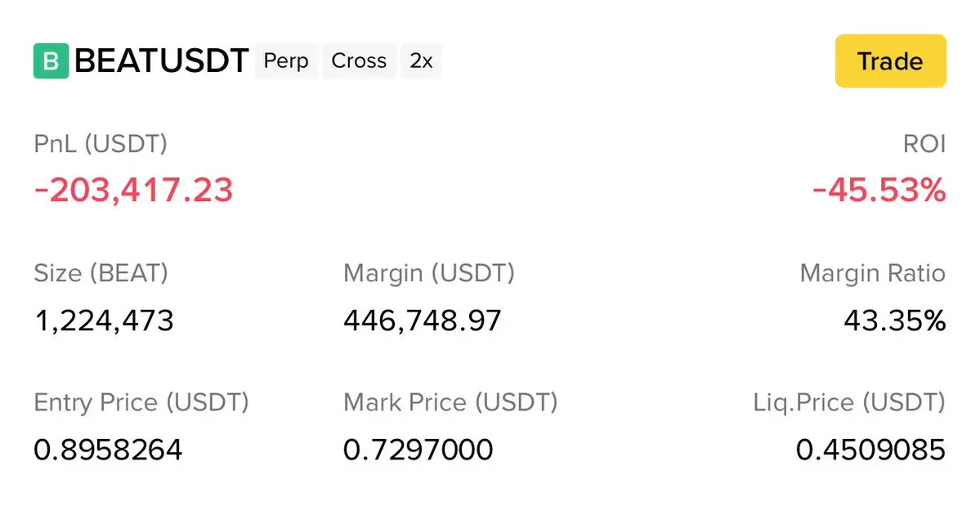The image size is (980, 511).
Task: Select the -203,417.23 PnL value
Action: click(x=133, y=191)
